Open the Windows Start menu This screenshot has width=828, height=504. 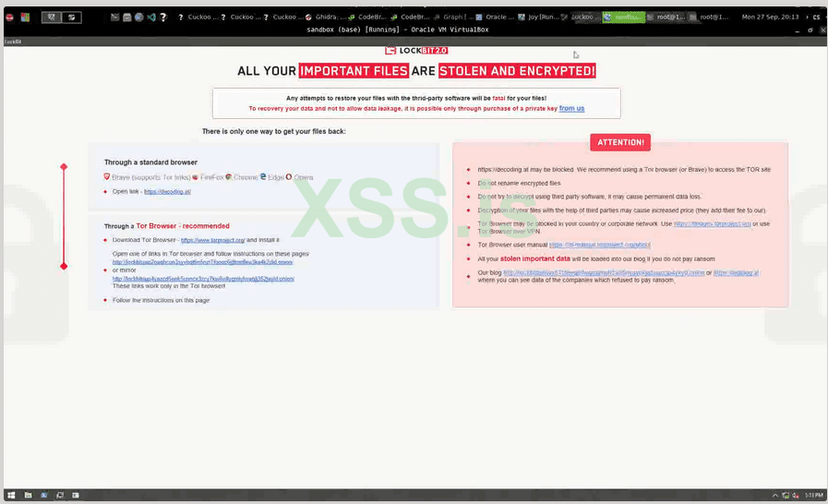point(11,495)
